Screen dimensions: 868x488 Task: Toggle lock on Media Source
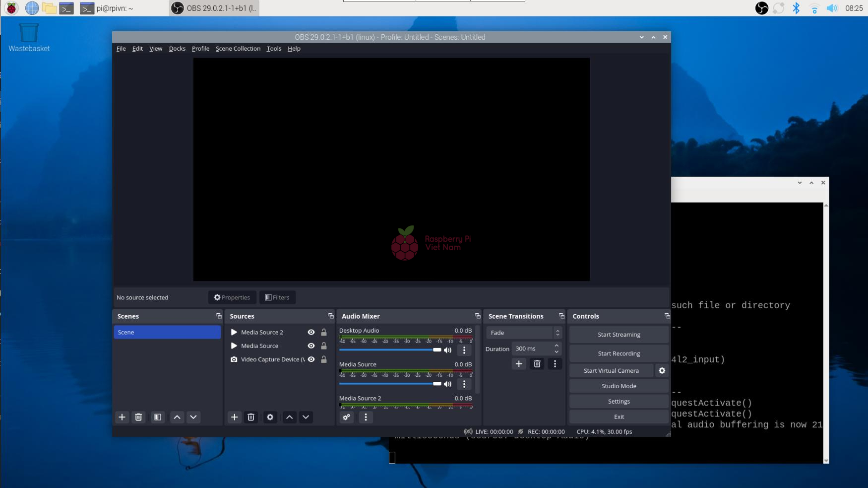(x=323, y=346)
